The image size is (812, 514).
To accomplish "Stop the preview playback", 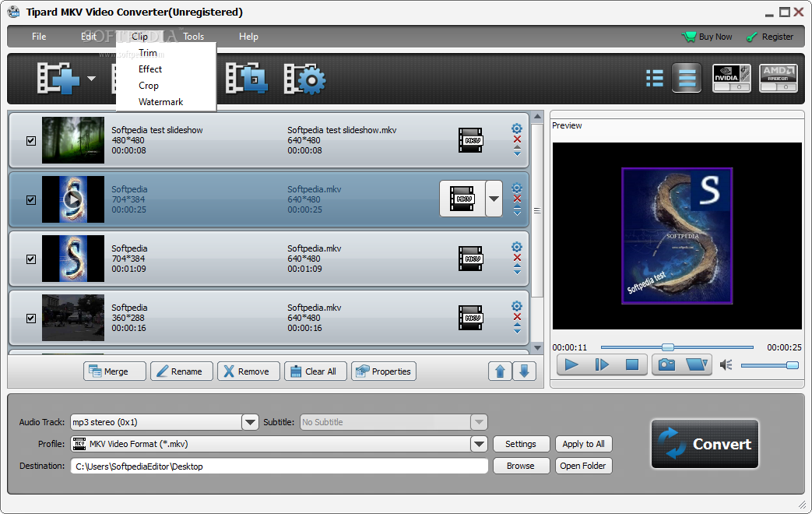I will point(632,364).
